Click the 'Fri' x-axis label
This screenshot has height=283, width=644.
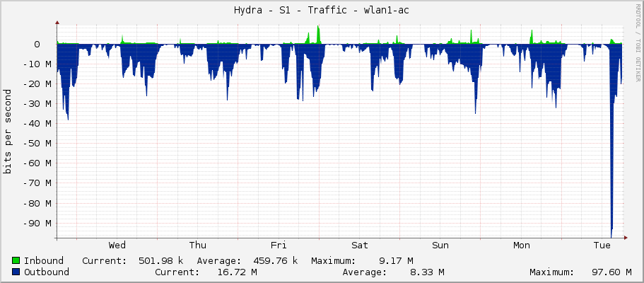coord(279,246)
